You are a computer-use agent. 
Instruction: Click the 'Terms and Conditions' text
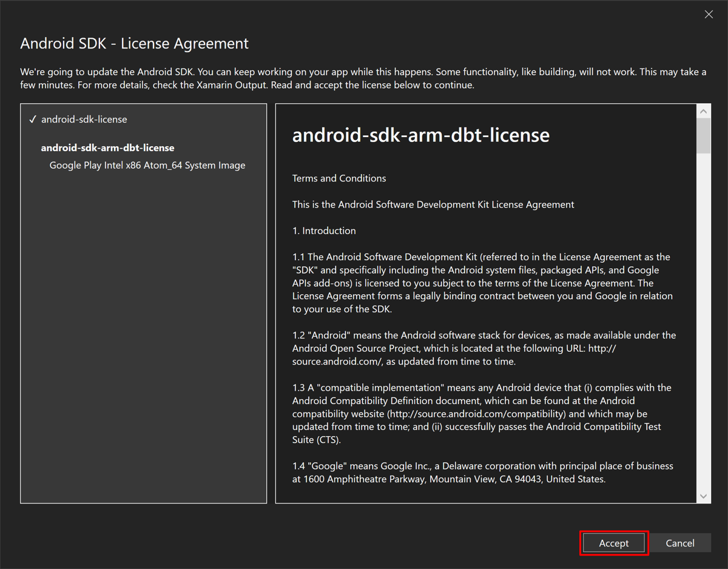coord(339,178)
